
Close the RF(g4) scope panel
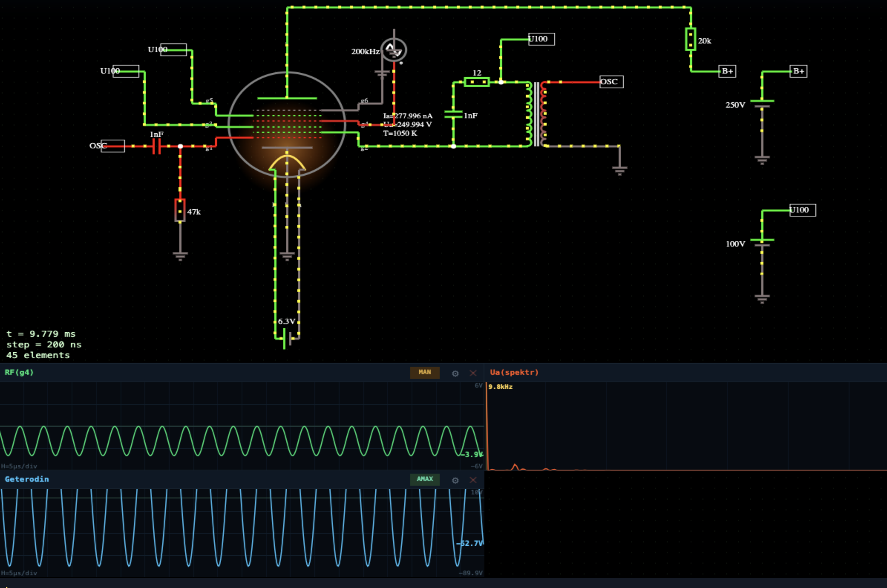[x=473, y=373]
